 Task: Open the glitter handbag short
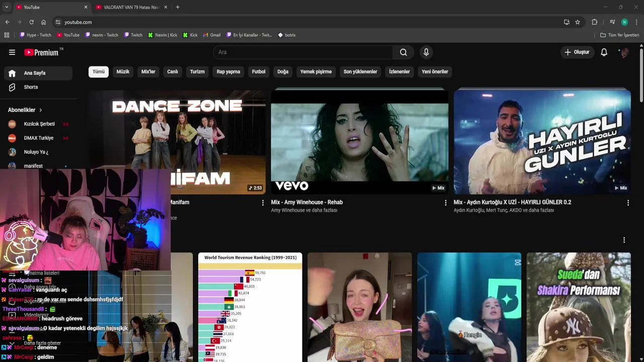(360, 307)
